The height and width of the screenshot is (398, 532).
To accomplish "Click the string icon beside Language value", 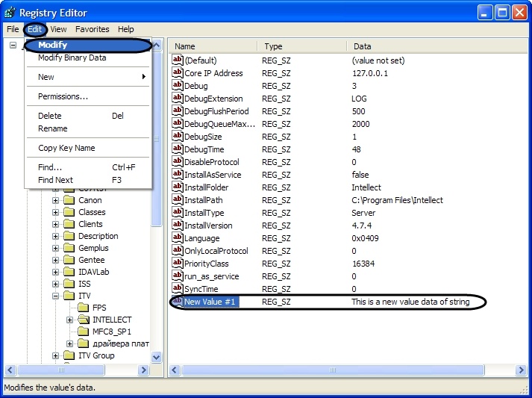I will (178, 238).
